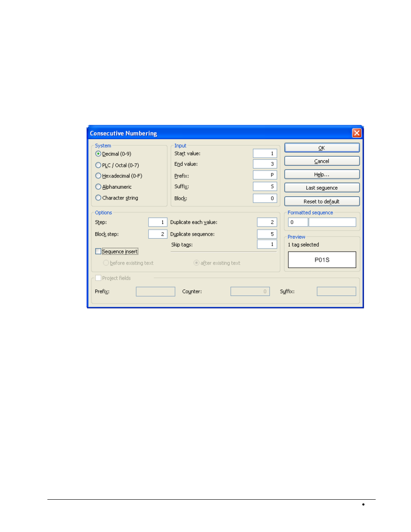This screenshot has height=532, width=411.
Task: Click the Project fields Suffix box
Action: 336,292
